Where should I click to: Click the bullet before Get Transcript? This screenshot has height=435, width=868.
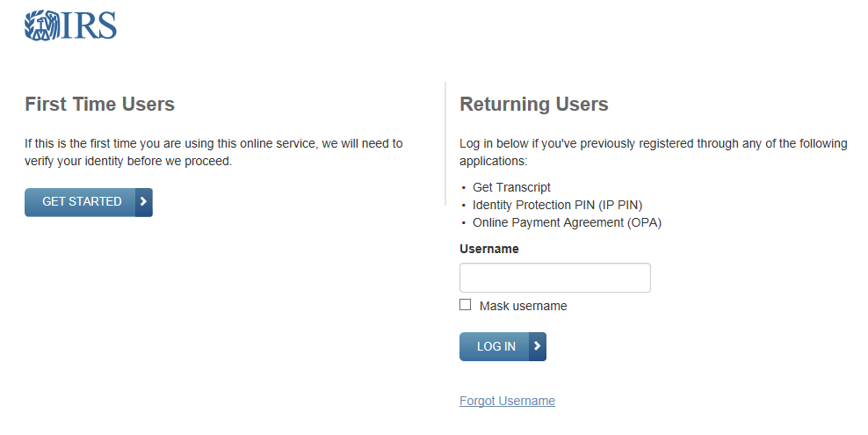(464, 188)
